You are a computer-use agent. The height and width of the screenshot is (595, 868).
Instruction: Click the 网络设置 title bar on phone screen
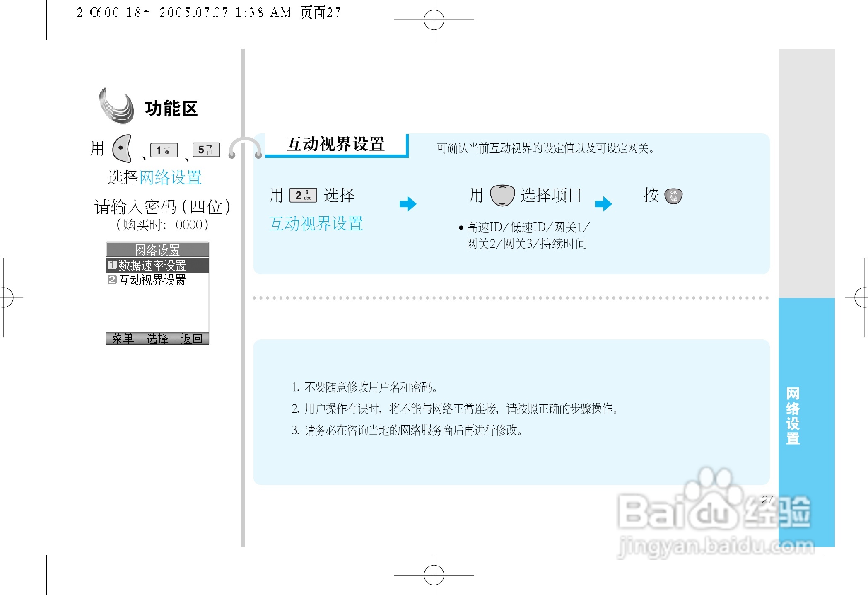pos(157,250)
